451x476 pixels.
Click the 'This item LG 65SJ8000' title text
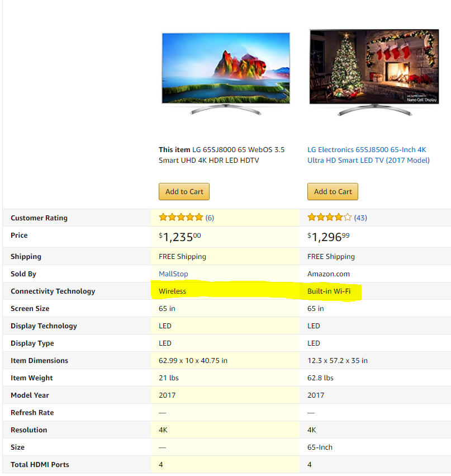tap(221, 155)
